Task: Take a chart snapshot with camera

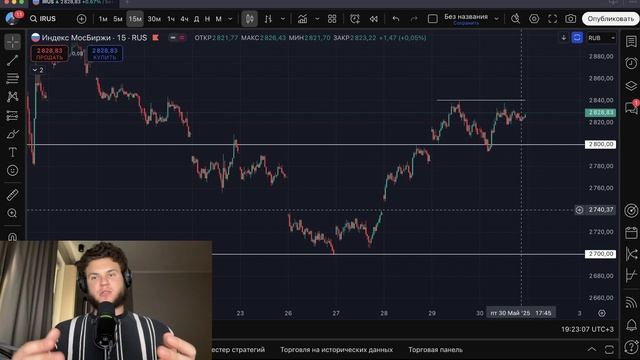Action: tap(571, 19)
